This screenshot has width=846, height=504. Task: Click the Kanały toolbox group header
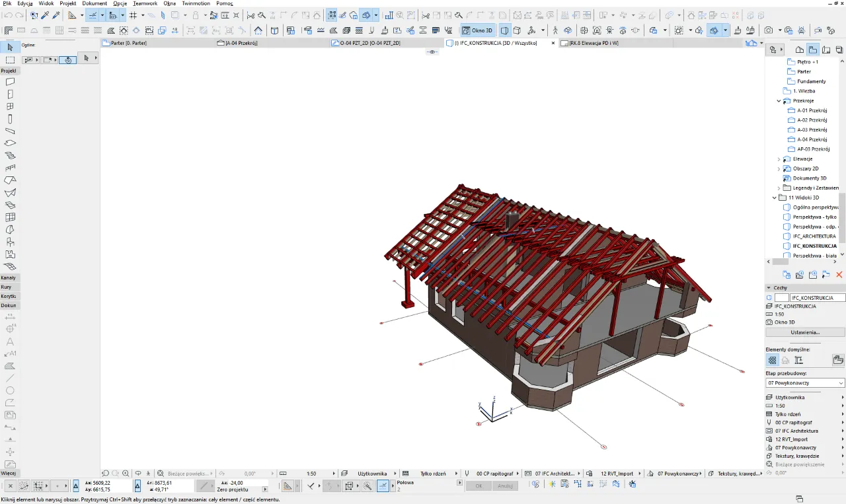point(9,278)
